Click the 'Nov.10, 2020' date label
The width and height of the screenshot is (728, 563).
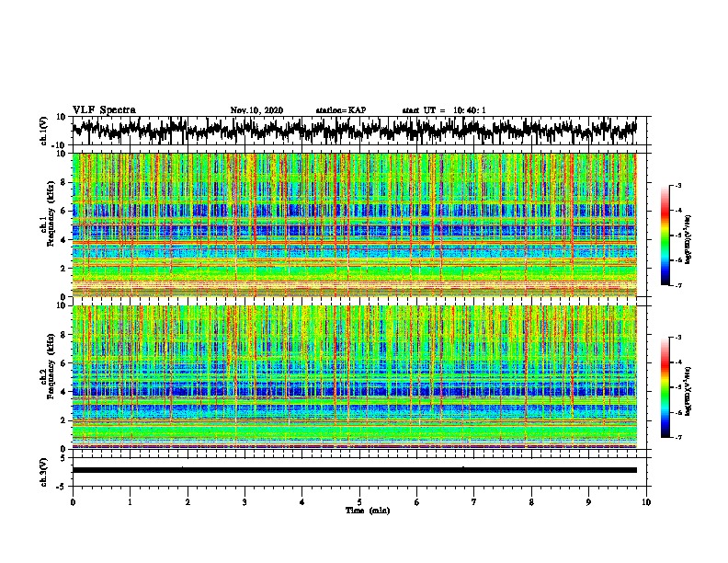coord(256,110)
